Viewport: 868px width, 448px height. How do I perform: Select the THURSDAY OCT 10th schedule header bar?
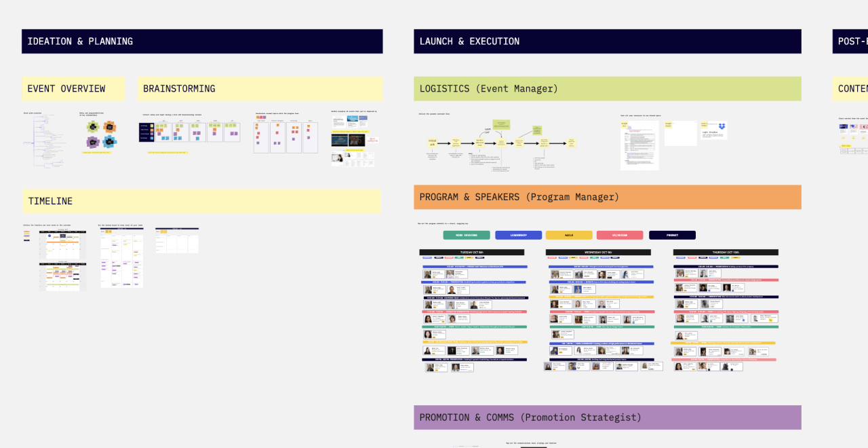(725, 253)
